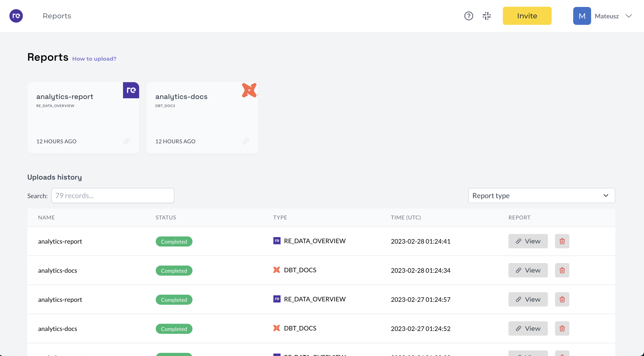Click Completed badge in 2023-02-27 01:24:57 row
The image size is (644, 356).
pyautogui.click(x=174, y=300)
